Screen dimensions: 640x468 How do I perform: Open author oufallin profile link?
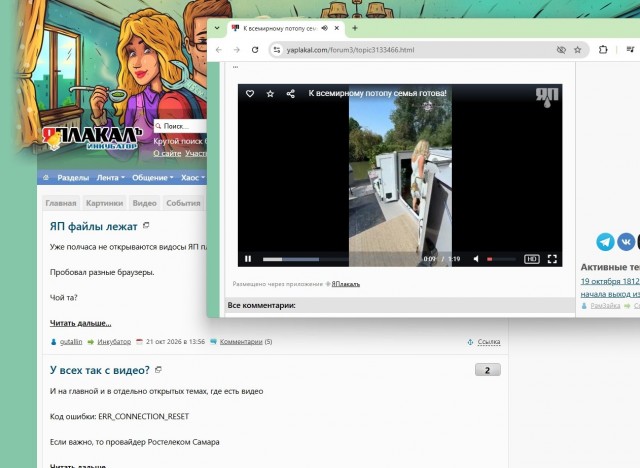pyautogui.click(x=71, y=342)
